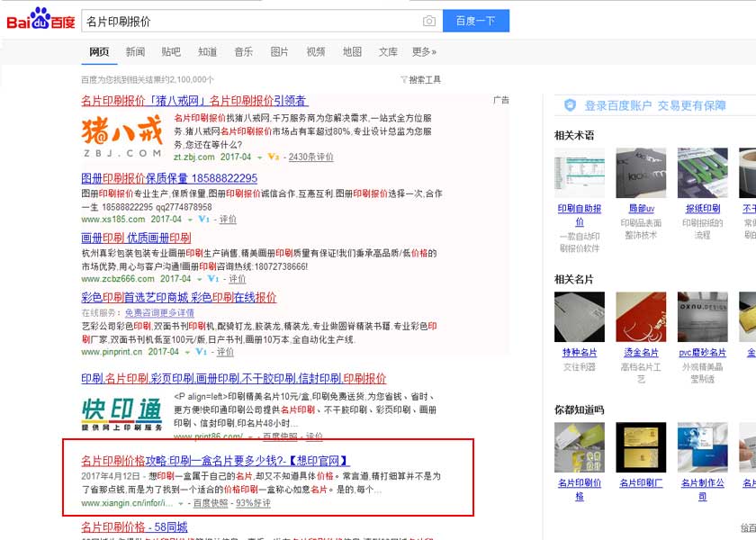The height and width of the screenshot is (540, 756).
Task: Click the 搜索工具 filter icon
Action: (x=404, y=79)
